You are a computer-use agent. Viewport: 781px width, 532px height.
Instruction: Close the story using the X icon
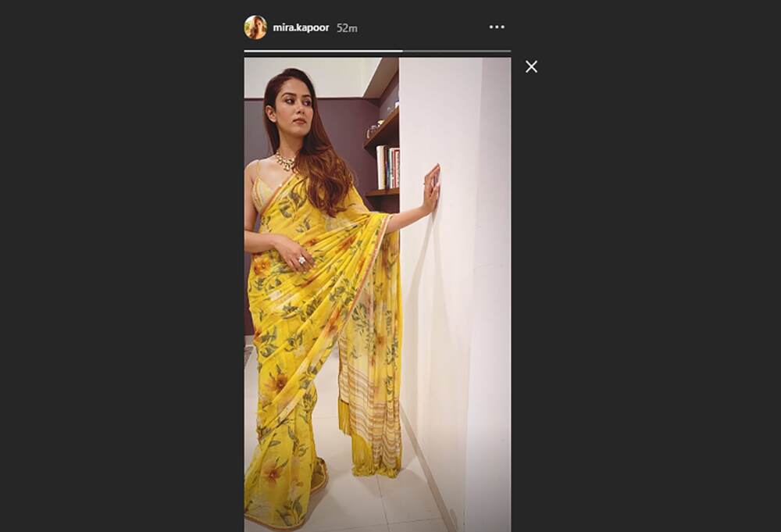tap(531, 66)
